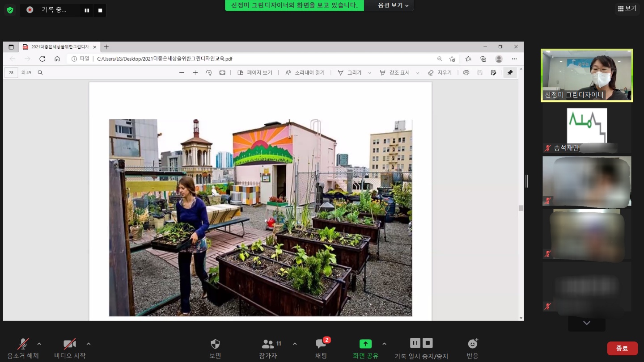Expand the 강조 표시 highlight options arrow
Image resolution: width=644 pixels, height=362 pixels.
(x=418, y=73)
